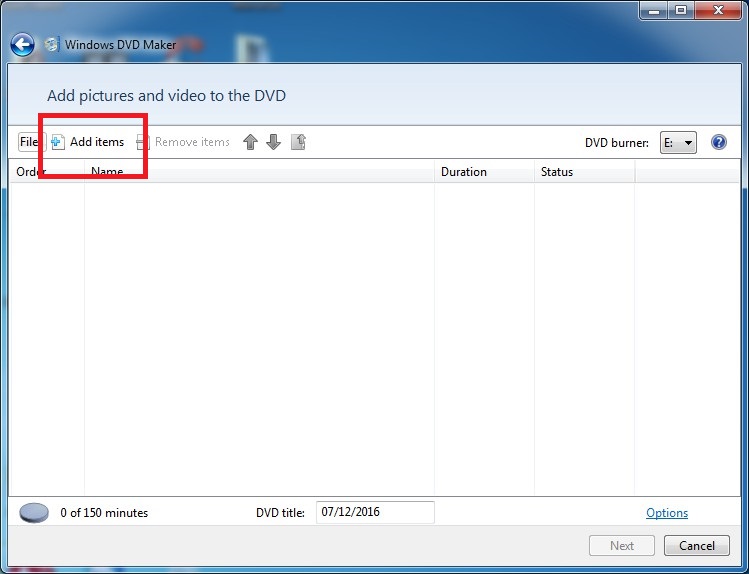Move item up with up arrow
749x574 pixels.
250,142
